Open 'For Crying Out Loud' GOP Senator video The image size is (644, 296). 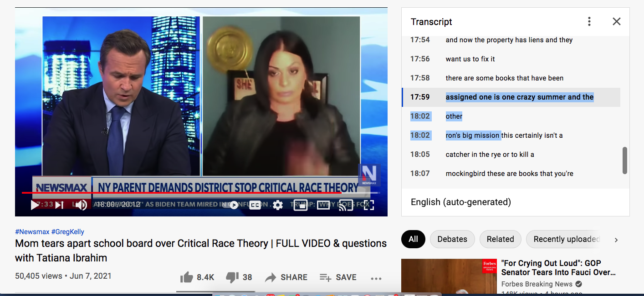pyautogui.click(x=558, y=268)
